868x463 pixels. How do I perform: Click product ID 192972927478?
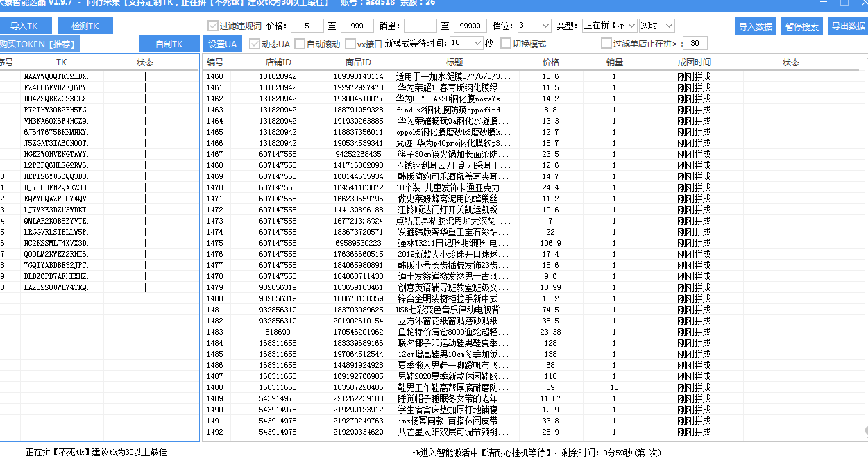(x=358, y=87)
